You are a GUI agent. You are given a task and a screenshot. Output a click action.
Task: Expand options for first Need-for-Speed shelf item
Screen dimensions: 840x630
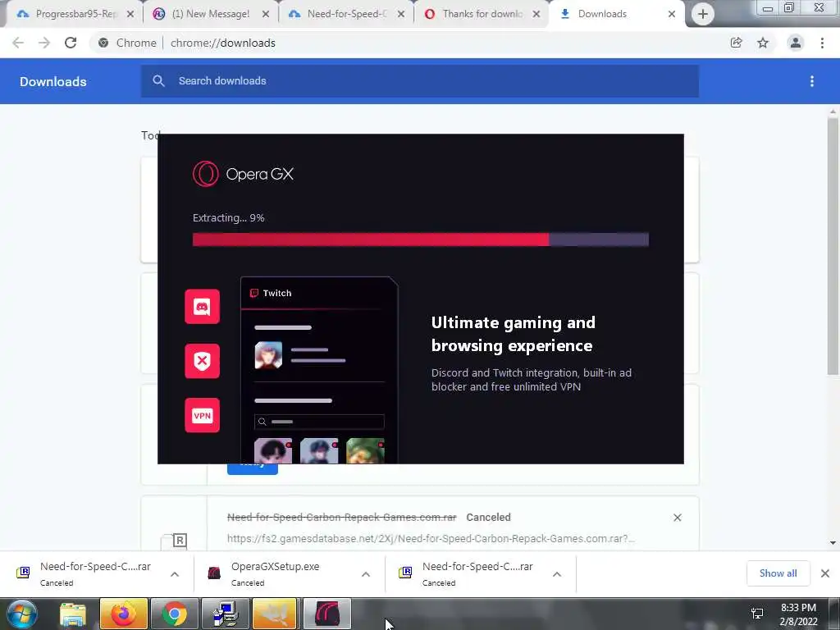coord(175,574)
